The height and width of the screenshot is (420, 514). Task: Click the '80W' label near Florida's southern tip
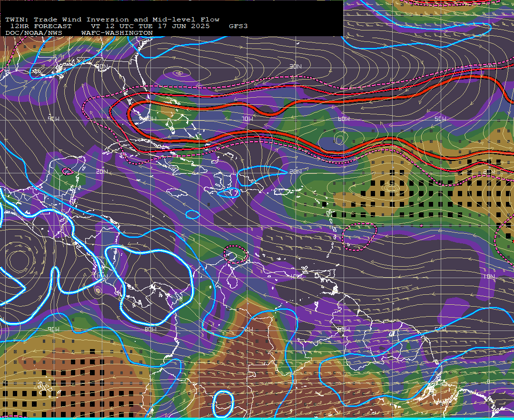click(x=151, y=119)
